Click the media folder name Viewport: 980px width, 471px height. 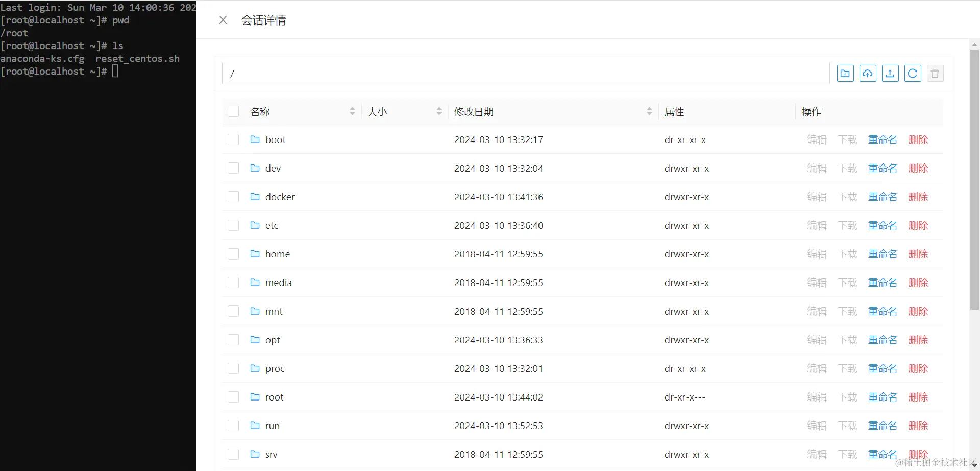[278, 282]
